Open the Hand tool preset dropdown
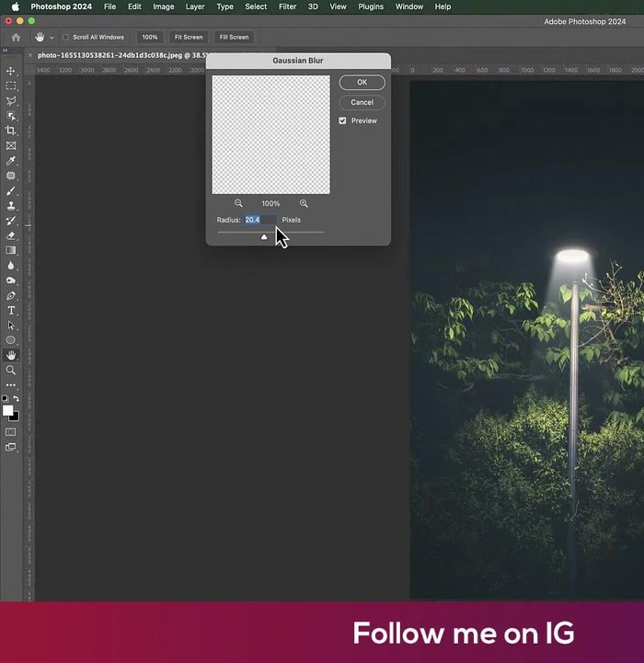 52,38
